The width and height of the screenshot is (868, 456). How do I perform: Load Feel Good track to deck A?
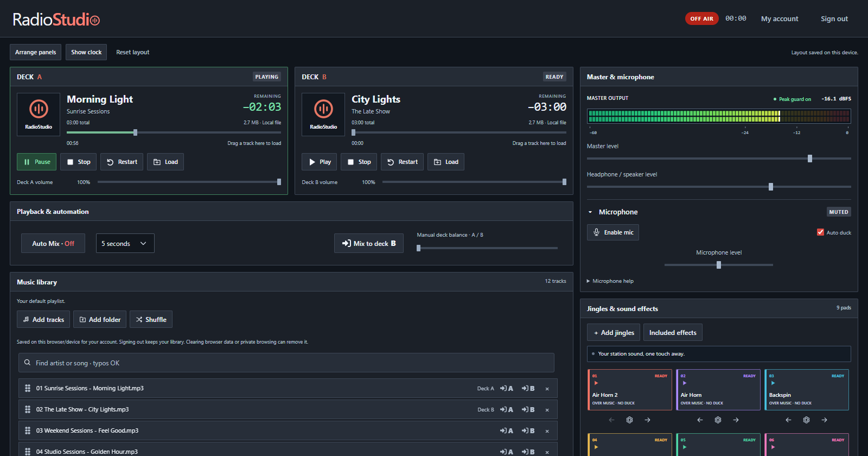(507, 431)
